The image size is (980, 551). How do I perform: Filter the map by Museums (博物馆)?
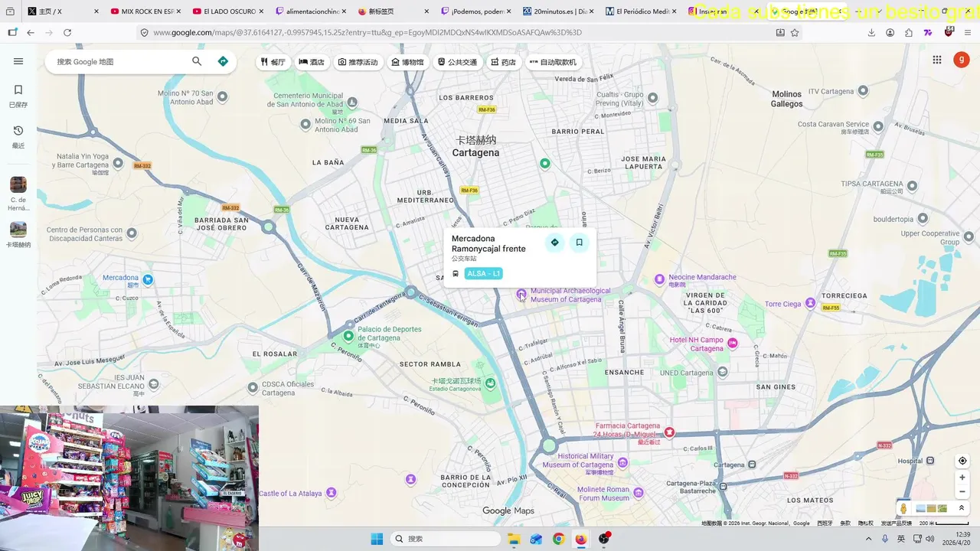coord(407,62)
